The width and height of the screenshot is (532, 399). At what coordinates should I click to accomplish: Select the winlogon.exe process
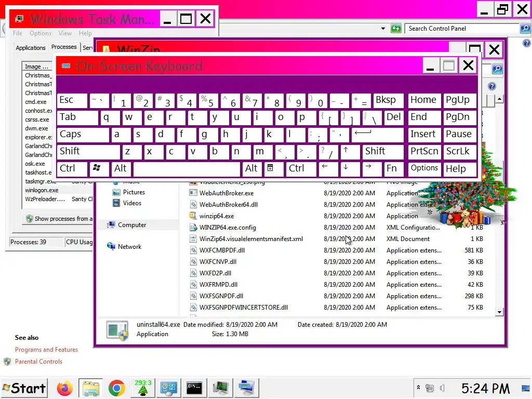click(x=42, y=190)
